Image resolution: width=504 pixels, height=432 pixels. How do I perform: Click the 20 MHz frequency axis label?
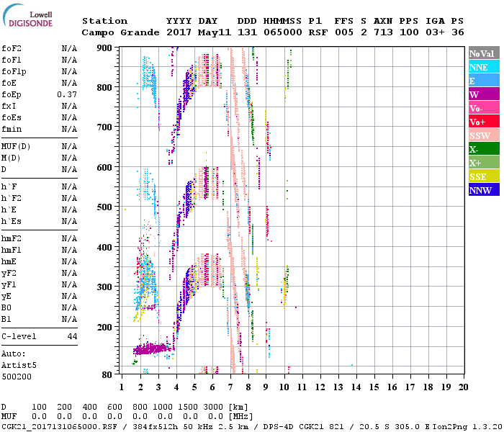click(463, 387)
